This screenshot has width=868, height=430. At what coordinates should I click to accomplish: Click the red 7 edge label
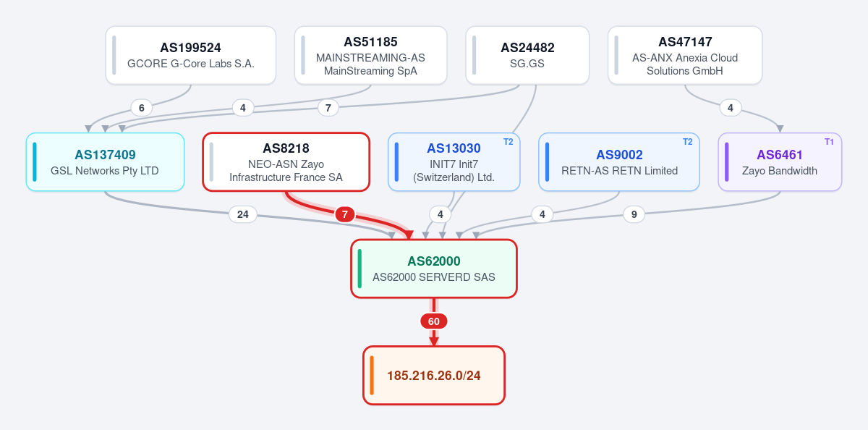[x=345, y=214]
